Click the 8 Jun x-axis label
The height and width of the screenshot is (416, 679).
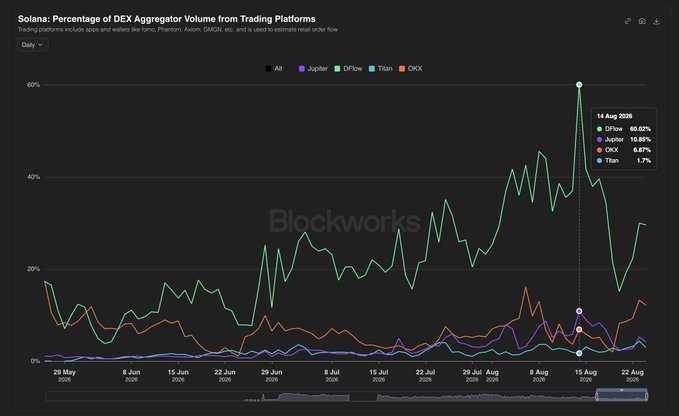tap(131, 375)
